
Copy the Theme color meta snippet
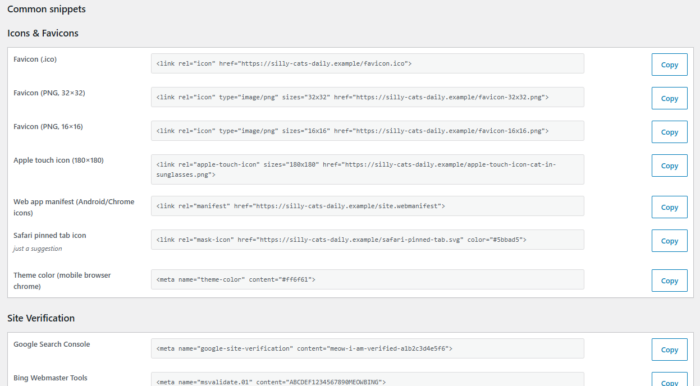669,281
